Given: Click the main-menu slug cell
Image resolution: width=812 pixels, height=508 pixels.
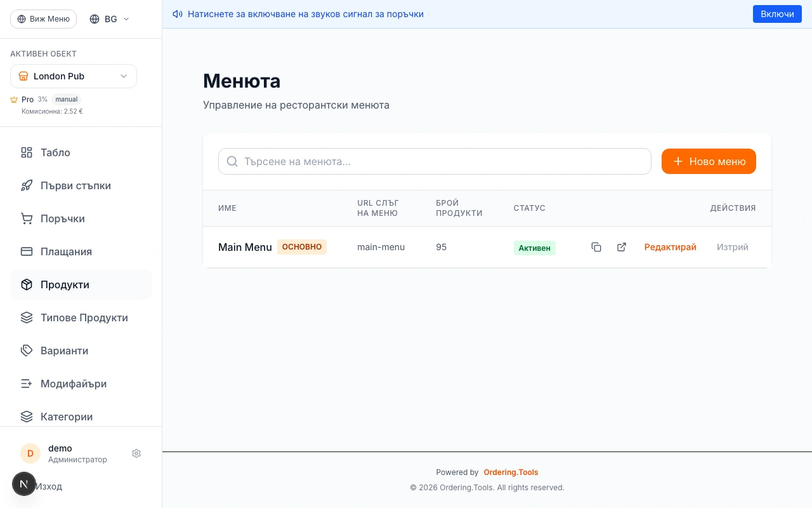Looking at the screenshot, I should pyautogui.click(x=381, y=247).
